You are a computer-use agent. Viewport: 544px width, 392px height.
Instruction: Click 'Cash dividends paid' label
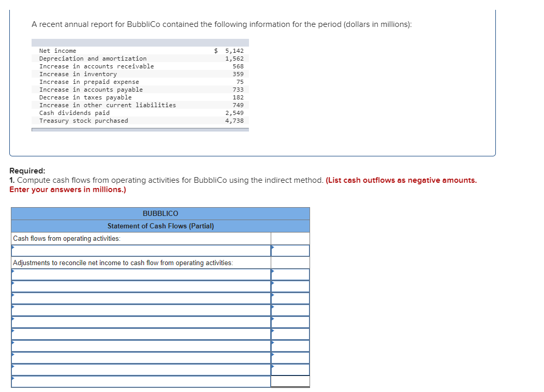(74, 113)
